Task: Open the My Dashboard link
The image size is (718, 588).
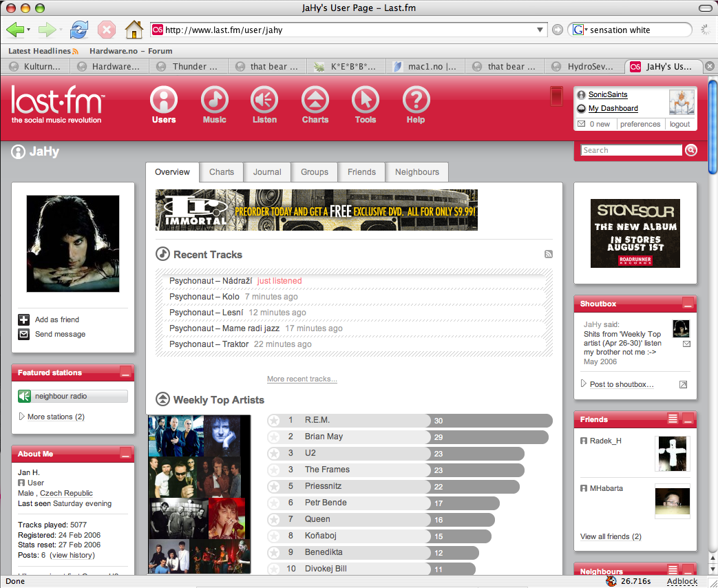Action: click(x=613, y=109)
